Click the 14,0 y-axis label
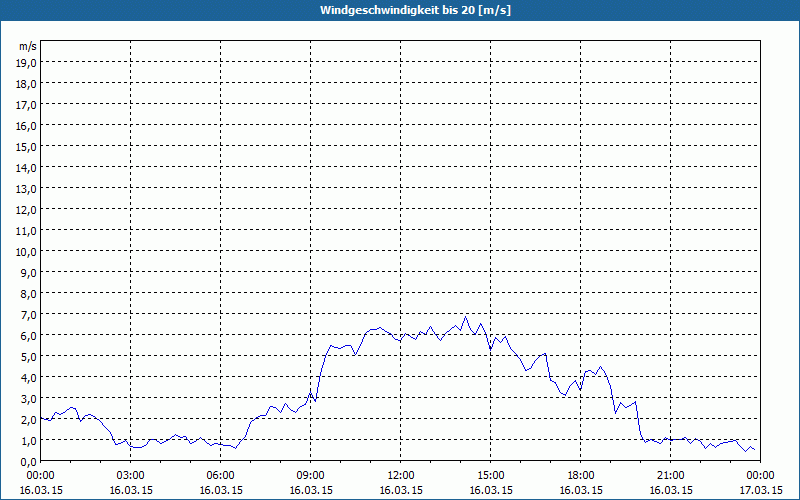800x500 pixels. (x=26, y=168)
